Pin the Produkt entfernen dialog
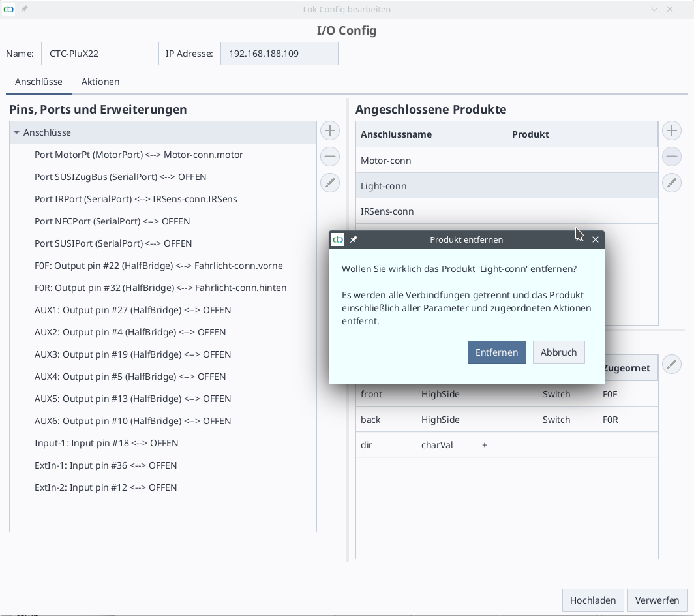 tap(354, 239)
